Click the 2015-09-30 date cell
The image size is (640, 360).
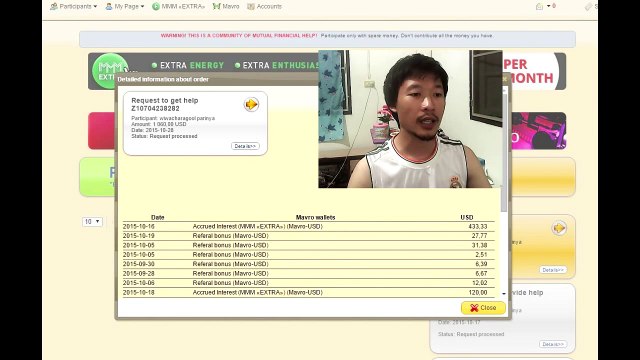[x=139, y=264]
